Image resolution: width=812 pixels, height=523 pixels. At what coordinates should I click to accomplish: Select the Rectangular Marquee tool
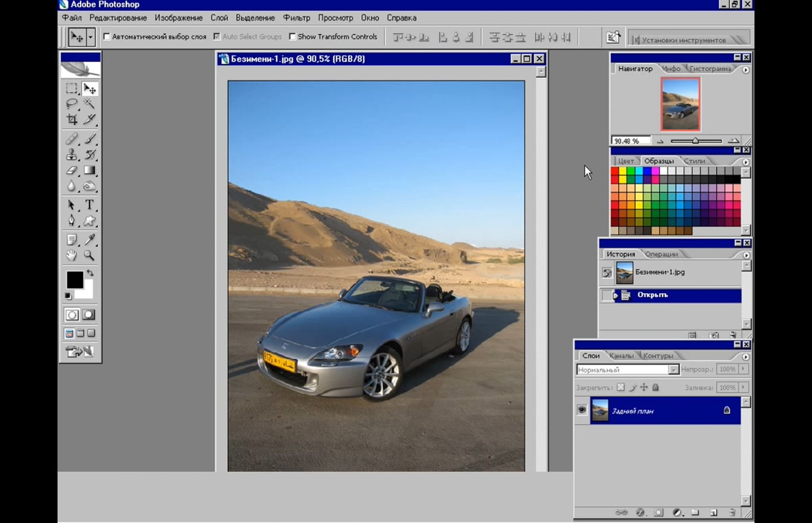[x=72, y=89]
